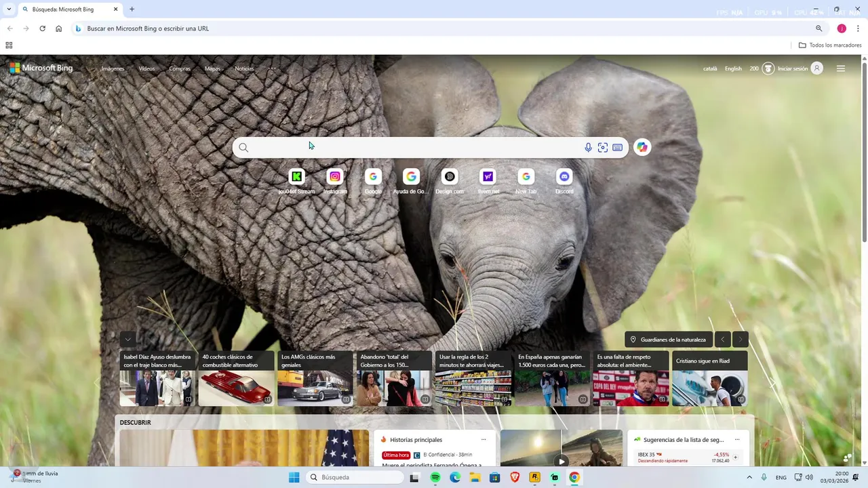Open Todos los marcadores folder

point(830,45)
